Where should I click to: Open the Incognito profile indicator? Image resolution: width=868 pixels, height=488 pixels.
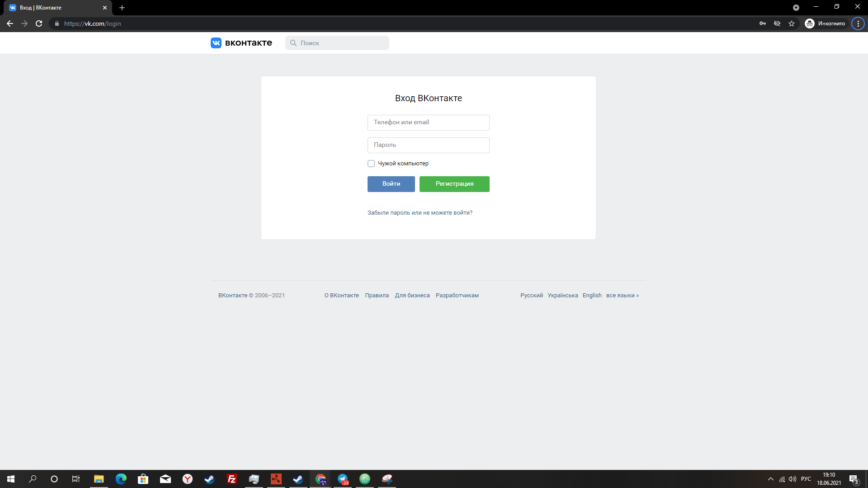pyautogui.click(x=826, y=23)
